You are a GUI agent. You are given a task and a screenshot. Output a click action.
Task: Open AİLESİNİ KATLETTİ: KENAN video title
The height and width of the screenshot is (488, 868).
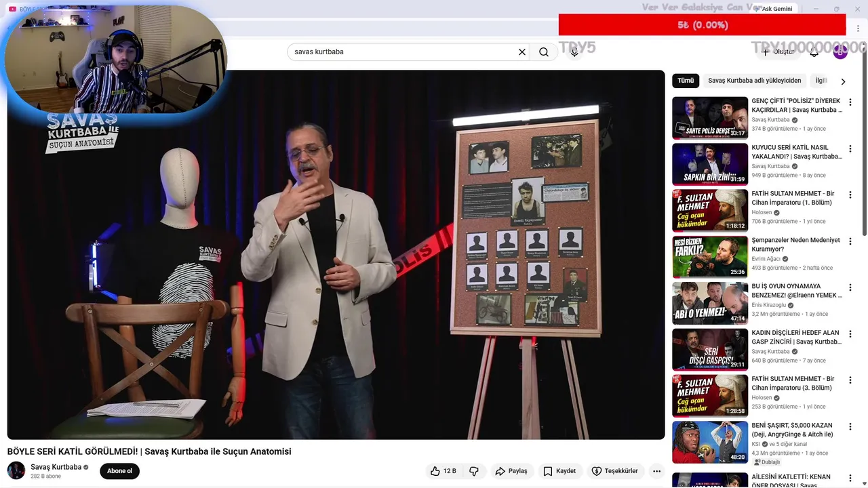point(791,481)
